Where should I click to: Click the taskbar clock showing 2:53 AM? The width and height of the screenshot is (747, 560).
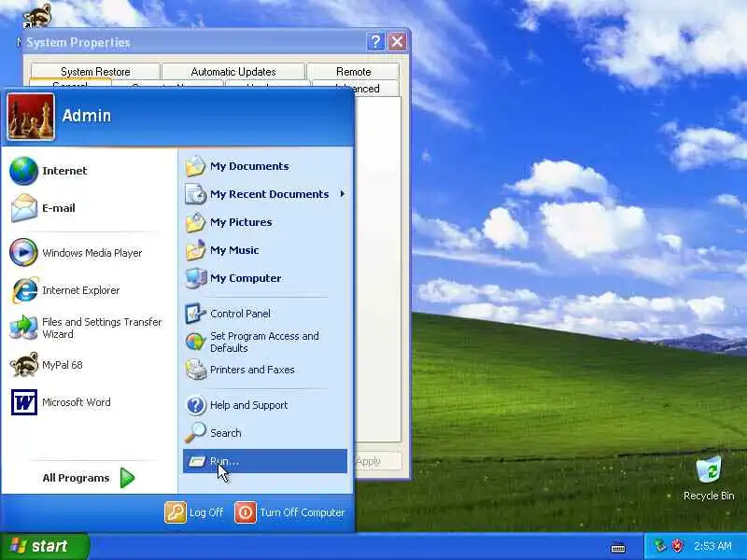[712, 546]
